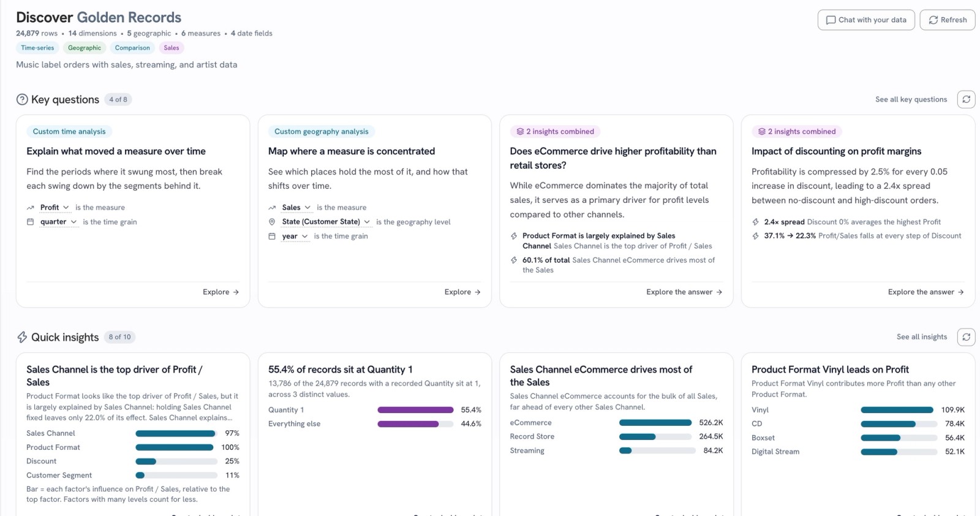Image resolution: width=980 pixels, height=516 pixels.
Task: Click Explore on the geography analysis card
Action: point(462,292)
